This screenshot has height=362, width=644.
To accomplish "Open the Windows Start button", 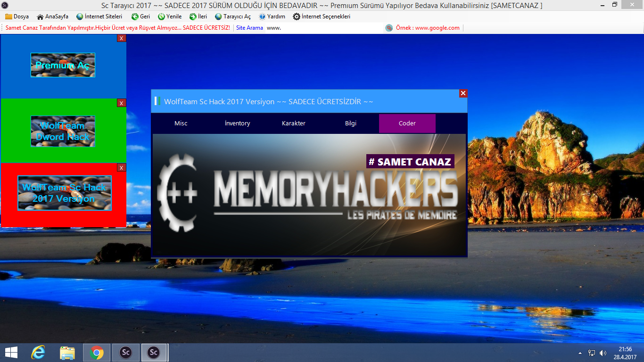I will tap(11, 353).
